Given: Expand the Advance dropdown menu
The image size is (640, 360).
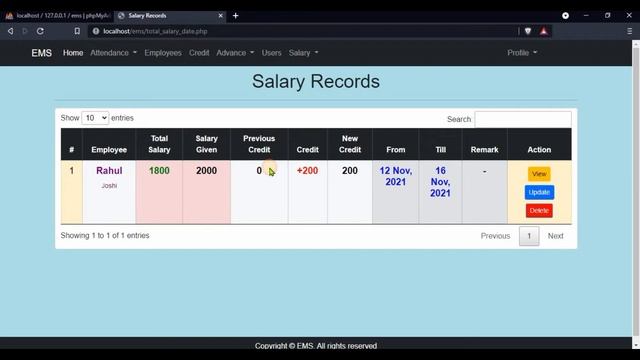Looking at the screenshot, I should [x=235, y=53].
